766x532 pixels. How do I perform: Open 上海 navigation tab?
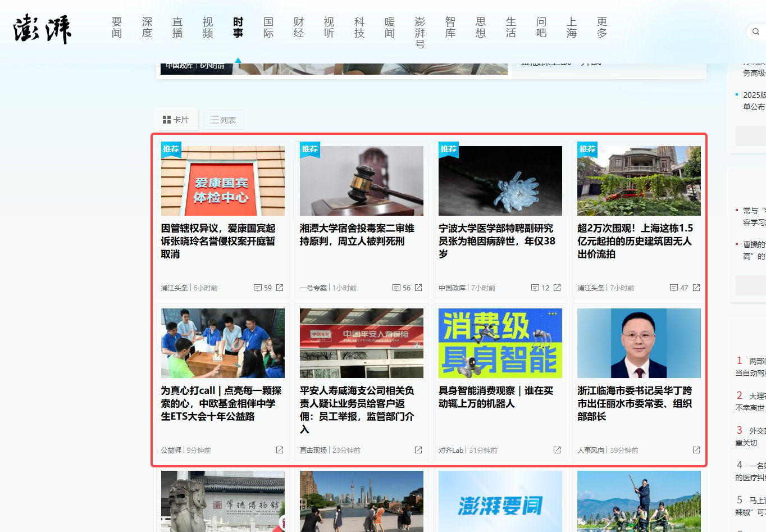[572, 28]
